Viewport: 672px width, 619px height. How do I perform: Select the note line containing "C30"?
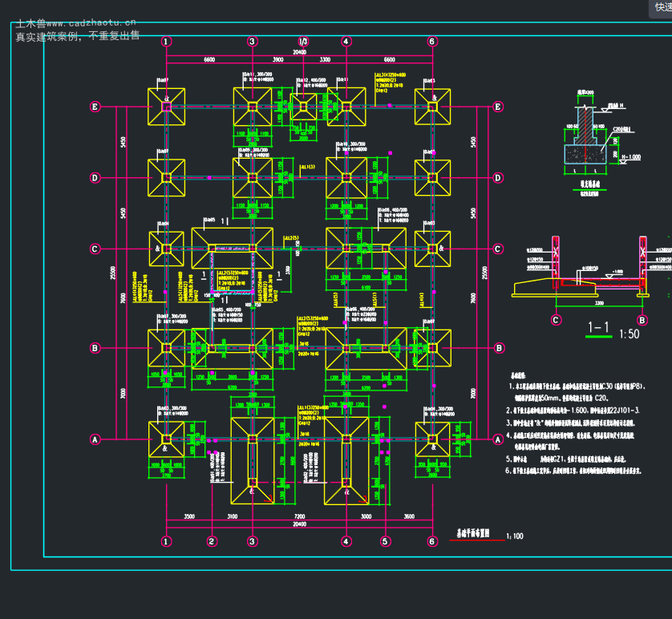coord(577,386)
